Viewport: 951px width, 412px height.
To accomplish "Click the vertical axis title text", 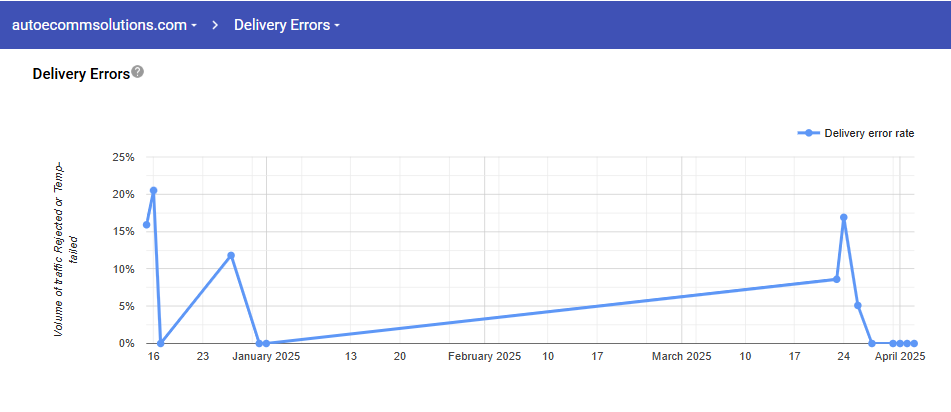I will (x=65, y=248).
